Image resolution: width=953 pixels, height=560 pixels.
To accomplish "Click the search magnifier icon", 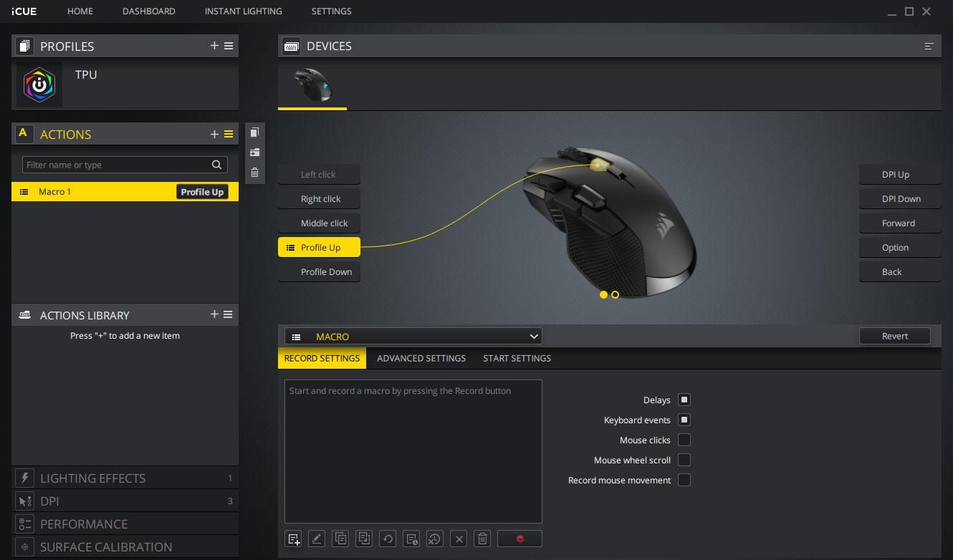I will (x=217, y=165).
